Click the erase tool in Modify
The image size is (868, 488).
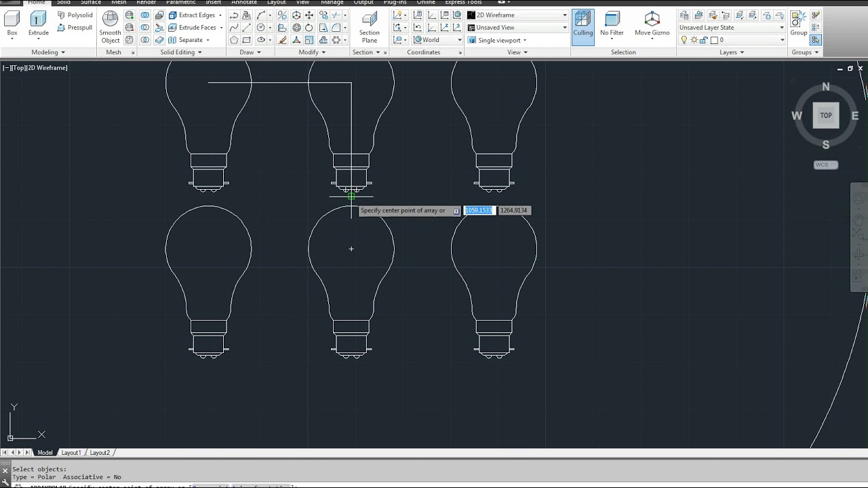tap(282, 40)
